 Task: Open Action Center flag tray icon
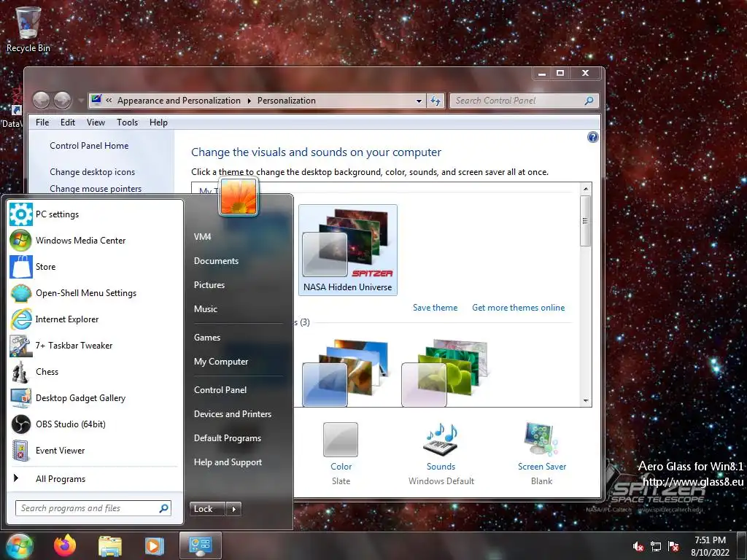pos(673,547)
